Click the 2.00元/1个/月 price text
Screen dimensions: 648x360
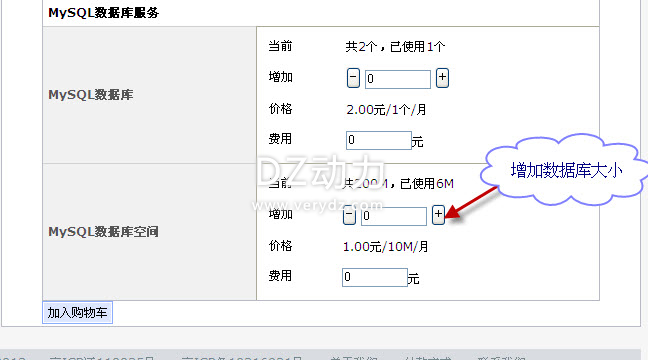coord(386,110)
